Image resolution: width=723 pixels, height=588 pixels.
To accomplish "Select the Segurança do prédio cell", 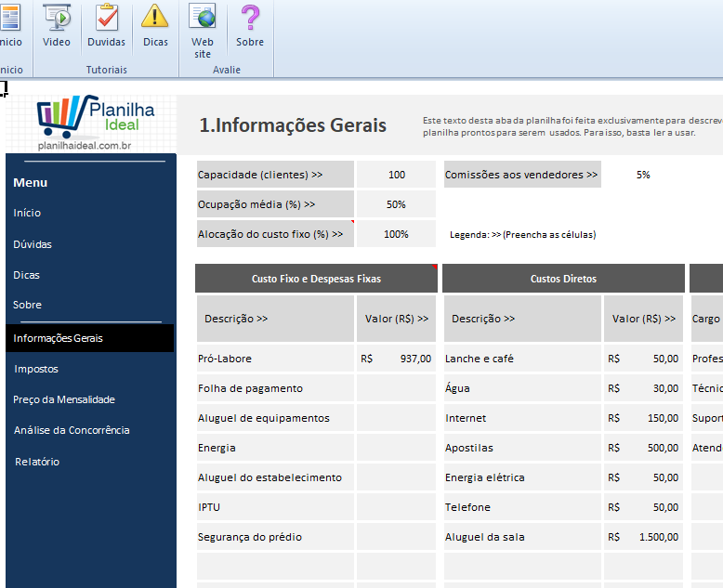I will click(275, 537).
